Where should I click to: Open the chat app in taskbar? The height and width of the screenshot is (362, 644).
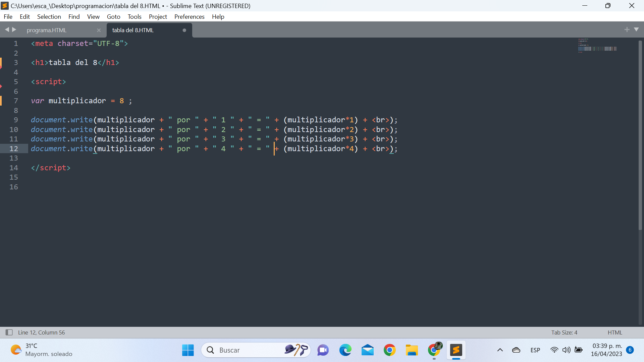click(323, 350)
